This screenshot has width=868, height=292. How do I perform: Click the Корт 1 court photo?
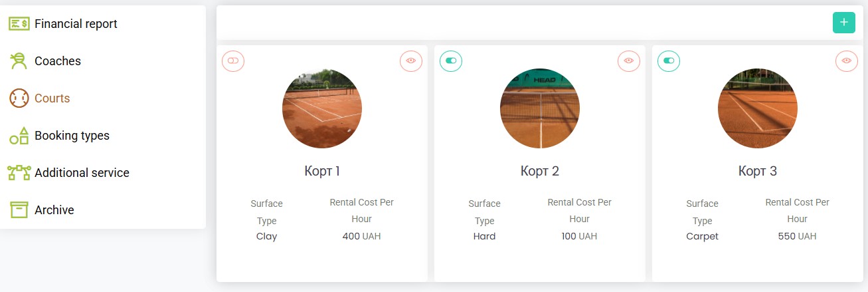click(322, 108)
